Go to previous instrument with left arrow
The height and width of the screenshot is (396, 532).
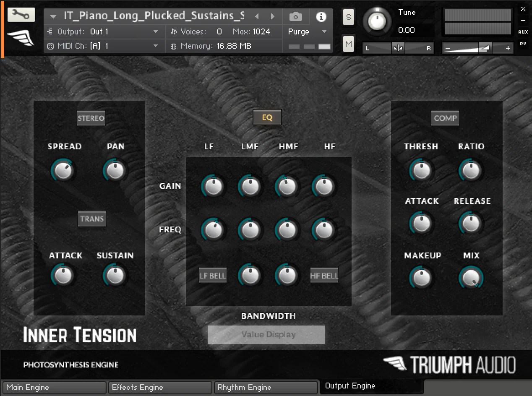[x=257, y=17]
